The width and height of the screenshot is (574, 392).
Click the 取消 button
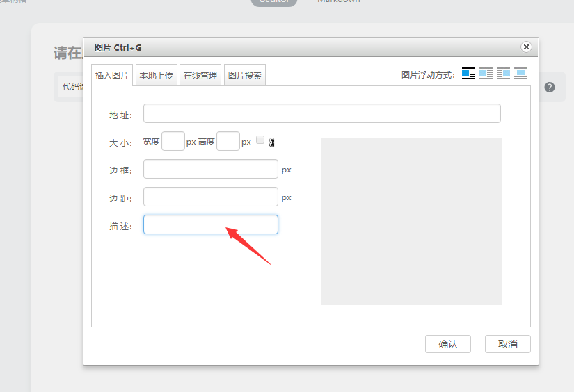point(508,344)
